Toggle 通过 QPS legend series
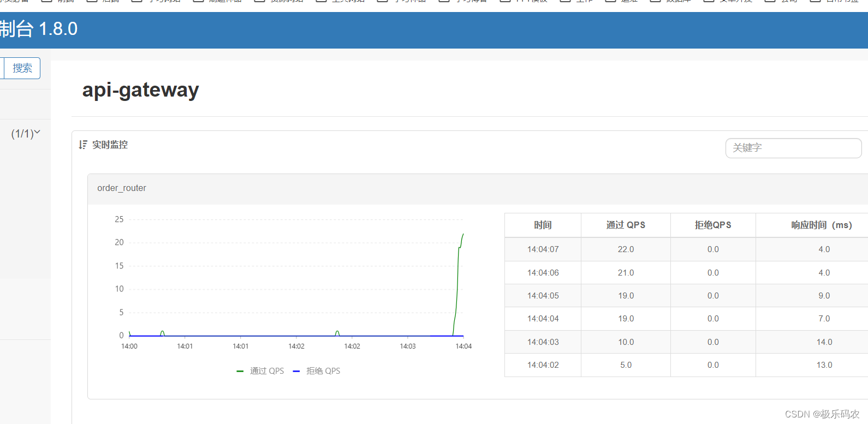Screen dimensions: 868x424 260,371
